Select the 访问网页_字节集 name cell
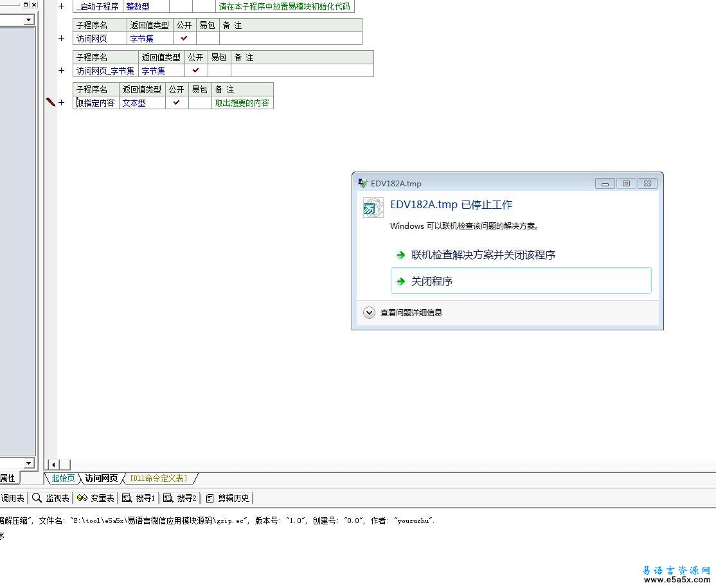 pos(105,70)
